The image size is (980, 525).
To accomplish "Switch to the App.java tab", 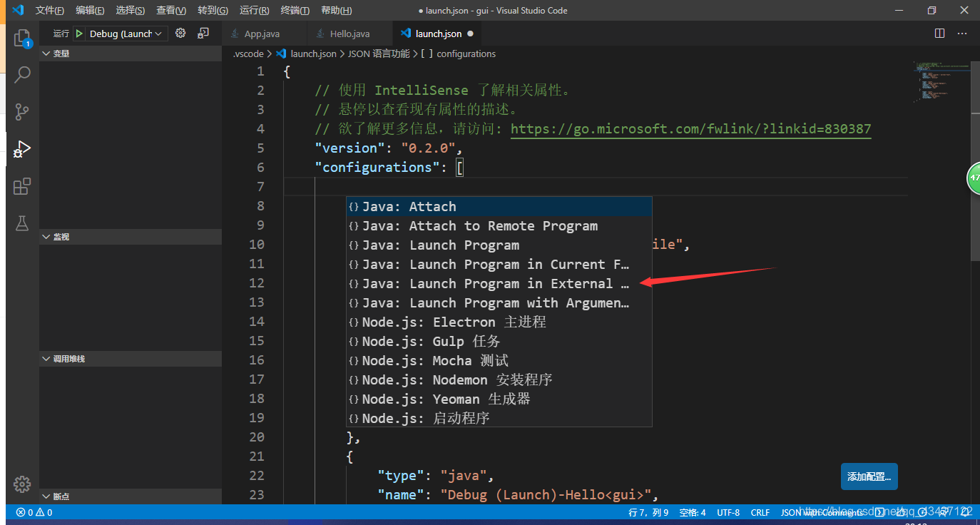I will coord(263,34).
